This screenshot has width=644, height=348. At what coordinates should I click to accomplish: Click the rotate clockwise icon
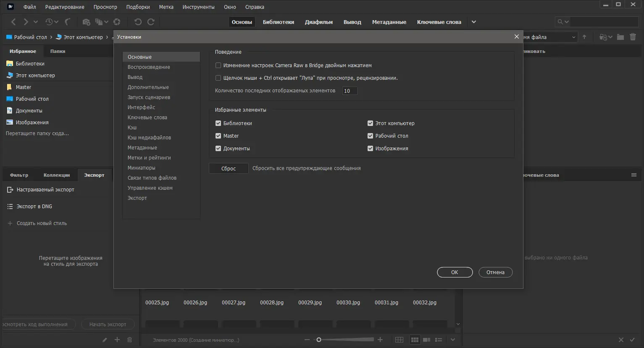click(x=151, y=22)
